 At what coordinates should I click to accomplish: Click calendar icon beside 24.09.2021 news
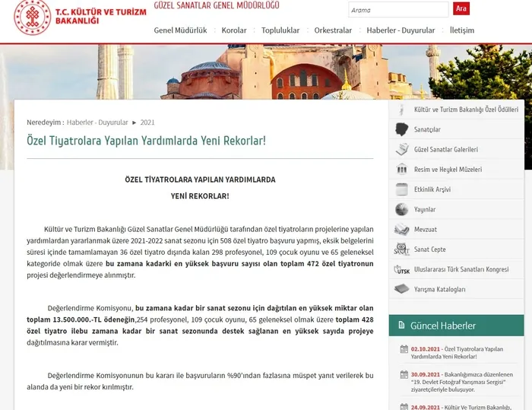click(x=404, y=407)
